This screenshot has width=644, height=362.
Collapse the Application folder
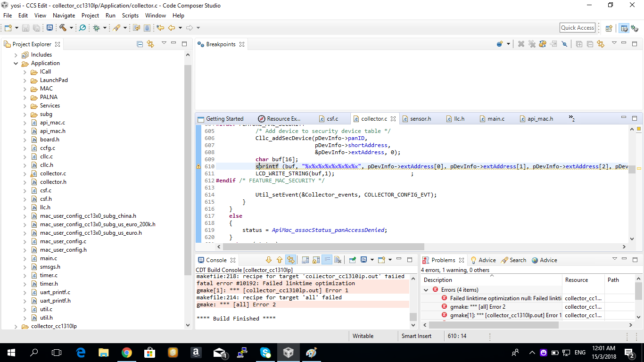click(16, 63)
